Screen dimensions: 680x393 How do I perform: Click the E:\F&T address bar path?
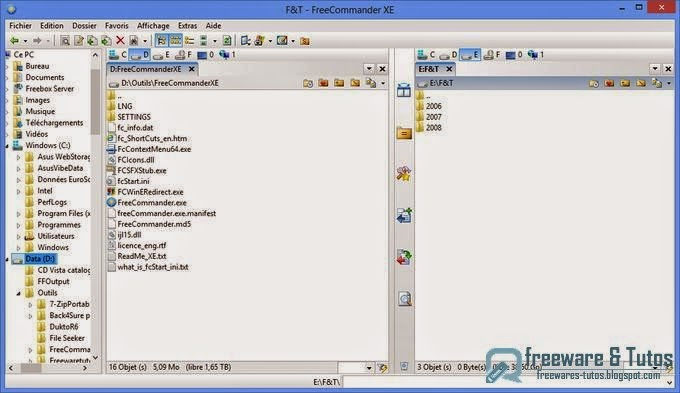441,83
